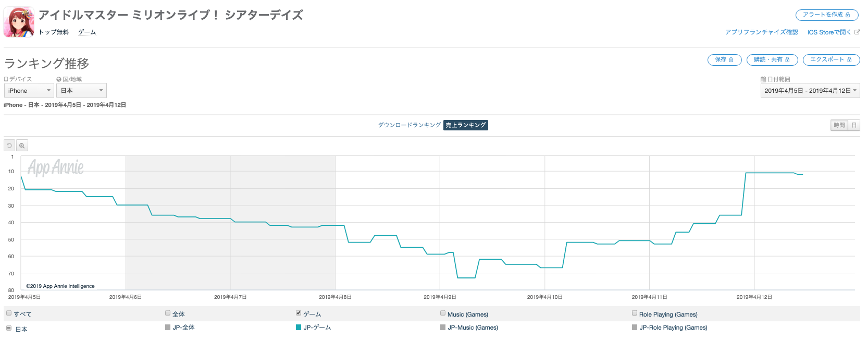This screenshot has height=351, width=868.
Task: Open the アプリフランチャイズ確認 link
Action: point(762,32)
